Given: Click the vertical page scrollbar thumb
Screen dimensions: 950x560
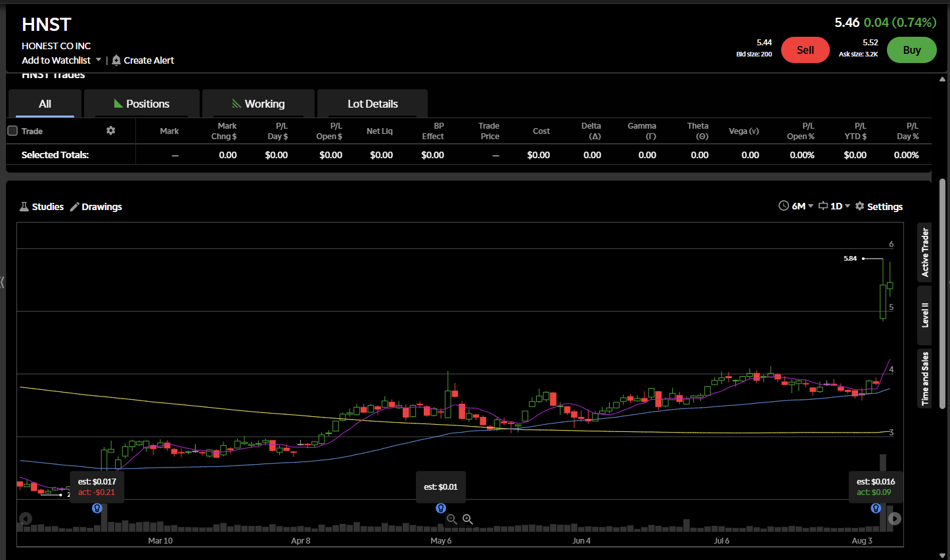Looking at the screenshot, I should pyautogui.click(x=943, y=293).
